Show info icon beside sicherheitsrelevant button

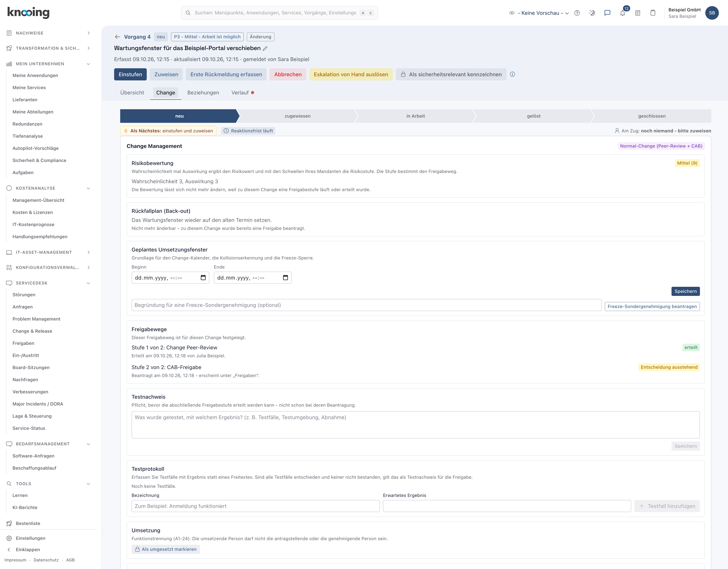click(x=512, y=74)
